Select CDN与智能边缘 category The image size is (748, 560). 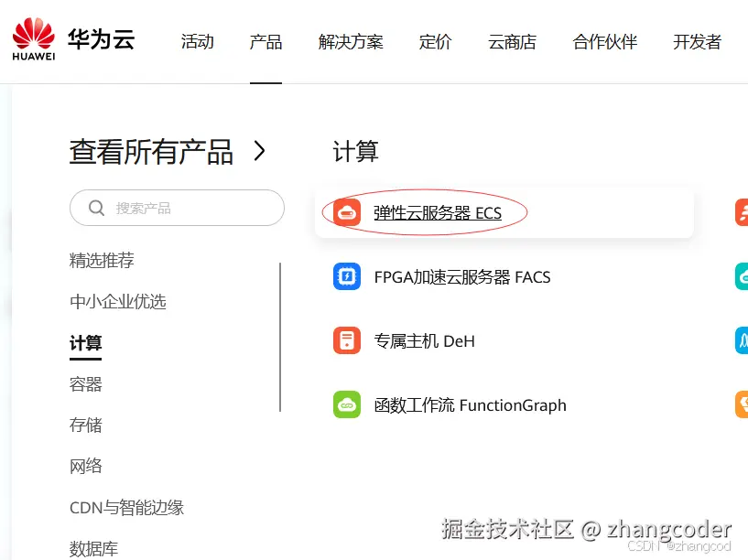click(x=127, y=508)
